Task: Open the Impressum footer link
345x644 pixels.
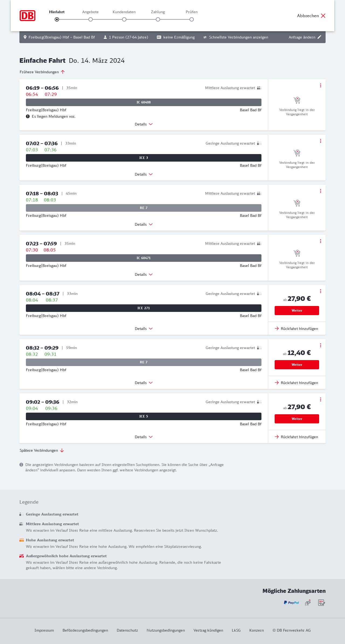Action: (x=44, y=630)
